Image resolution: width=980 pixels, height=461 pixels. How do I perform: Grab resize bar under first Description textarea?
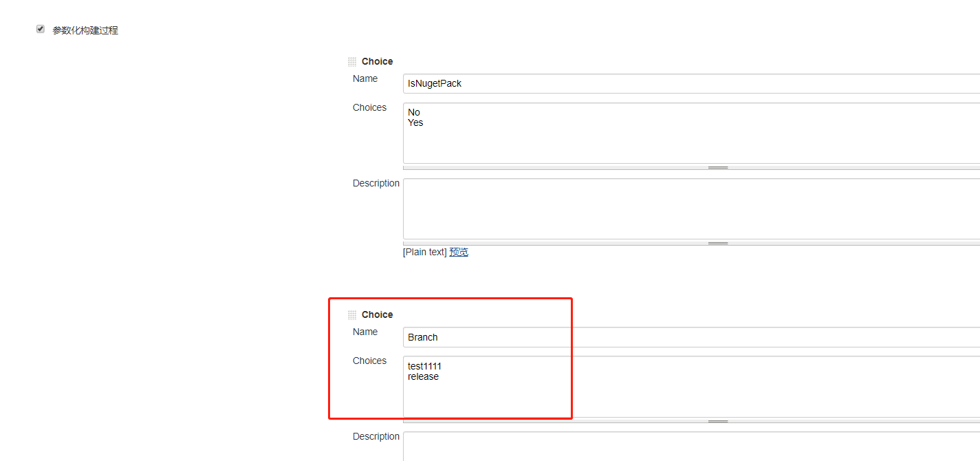[691, 243]
